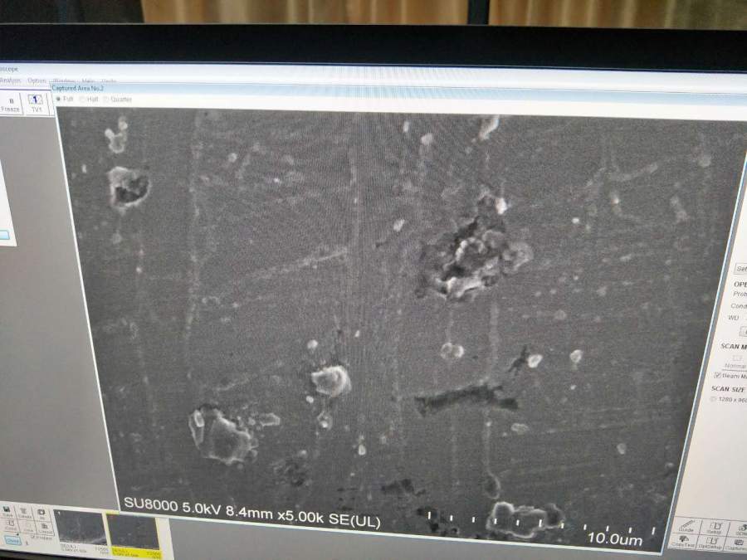Viewport: 747px width, 560px height.
Task: Click the Delete icon next to Save
Action: [24, 513]
